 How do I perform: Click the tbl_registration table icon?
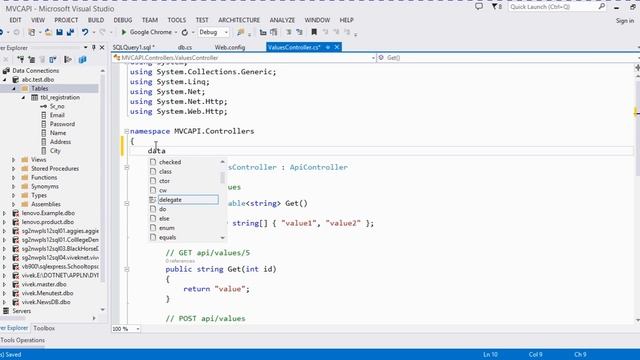pos(35,97)
